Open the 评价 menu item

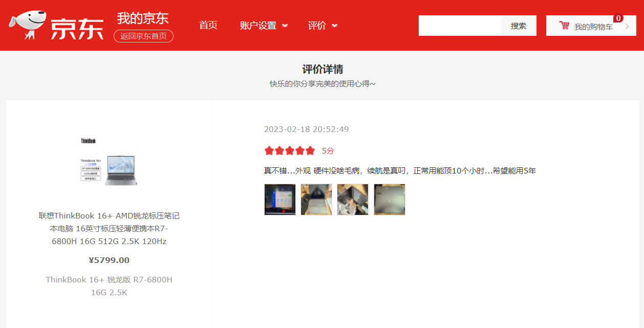[x=317, y=26]
